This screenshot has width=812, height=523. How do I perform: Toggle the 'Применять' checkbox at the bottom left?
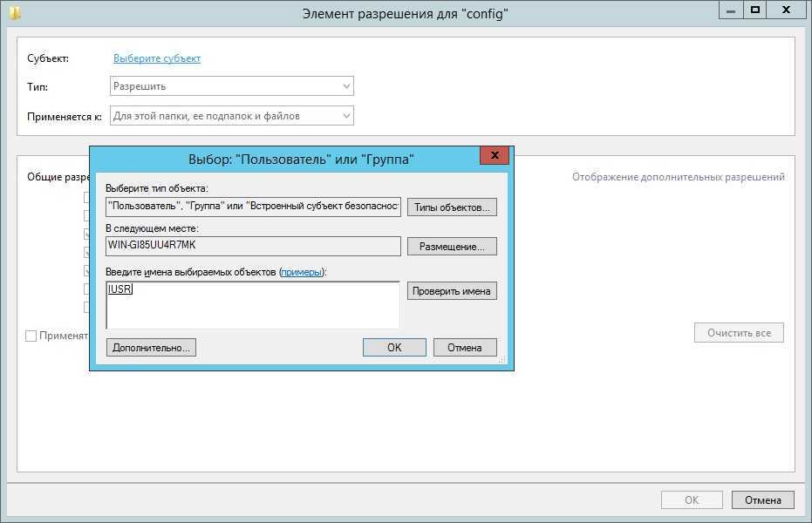point(31,336)
